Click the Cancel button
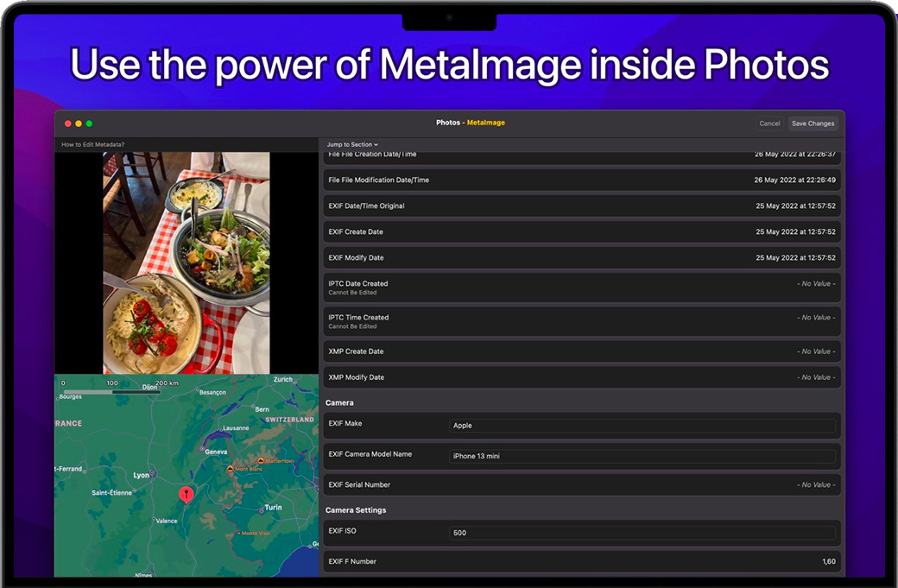 tap(769, 123)
